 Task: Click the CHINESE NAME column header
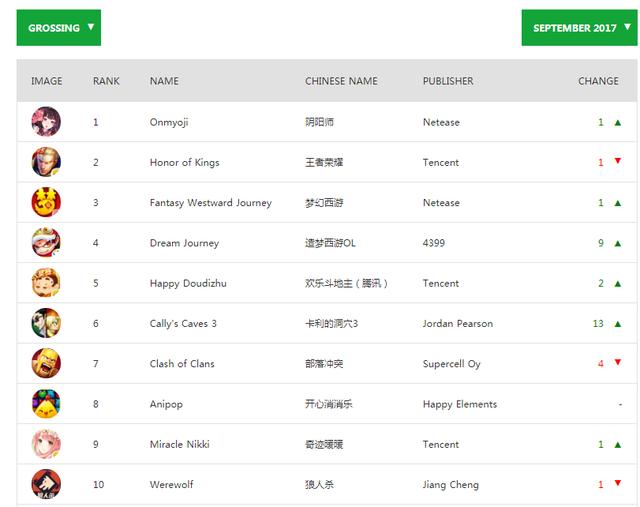[341, 81]
